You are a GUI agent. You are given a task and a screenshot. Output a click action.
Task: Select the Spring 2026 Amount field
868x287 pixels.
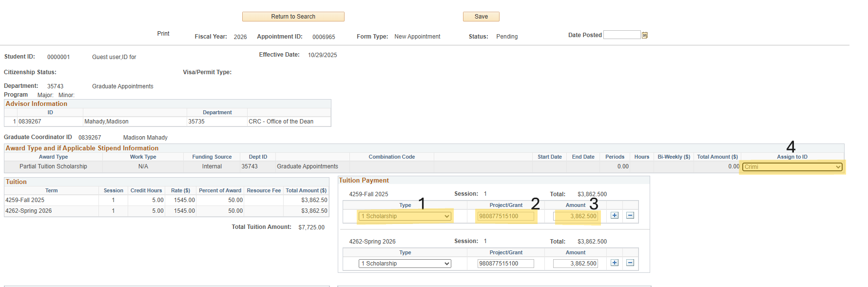[x=576, y=264]
